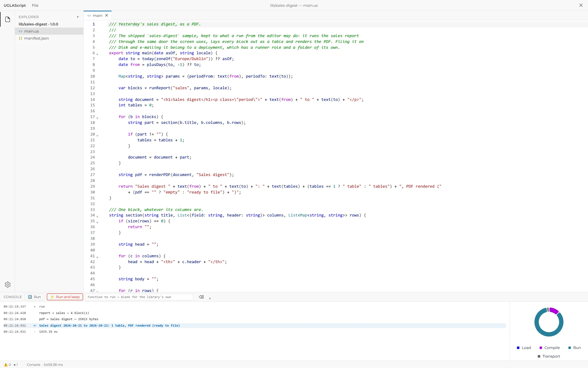Viewport: 588px width, 368px height.
Task: Focus the Function to run input field
Action: 139,297
